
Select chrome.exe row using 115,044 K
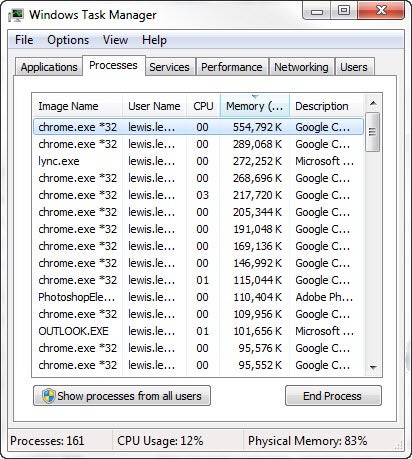click(198, 280)
